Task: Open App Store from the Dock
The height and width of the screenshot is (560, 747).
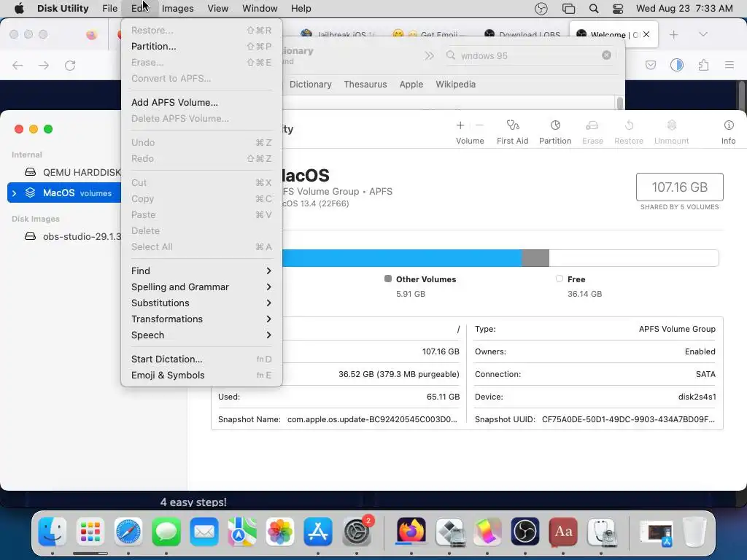Action: (318, 532)
